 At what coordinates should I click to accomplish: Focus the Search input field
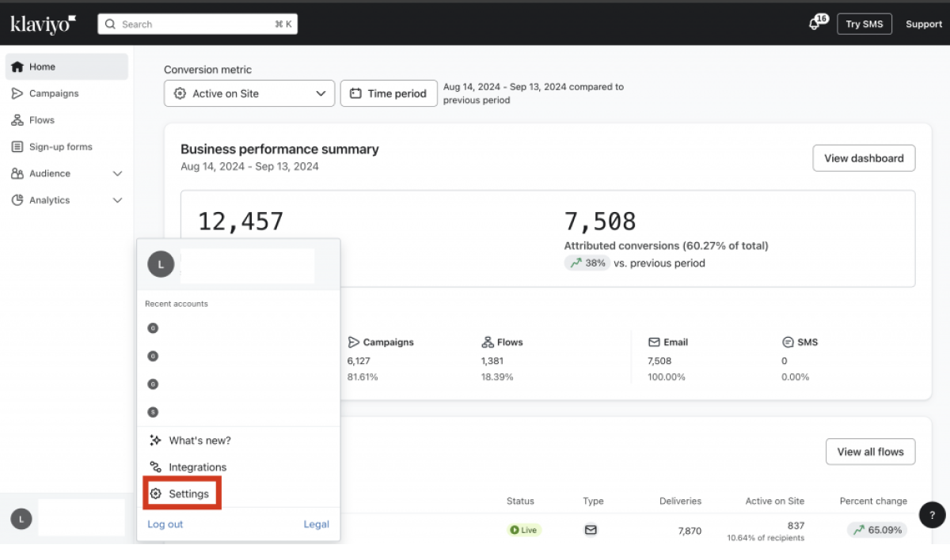coord(198,25)
